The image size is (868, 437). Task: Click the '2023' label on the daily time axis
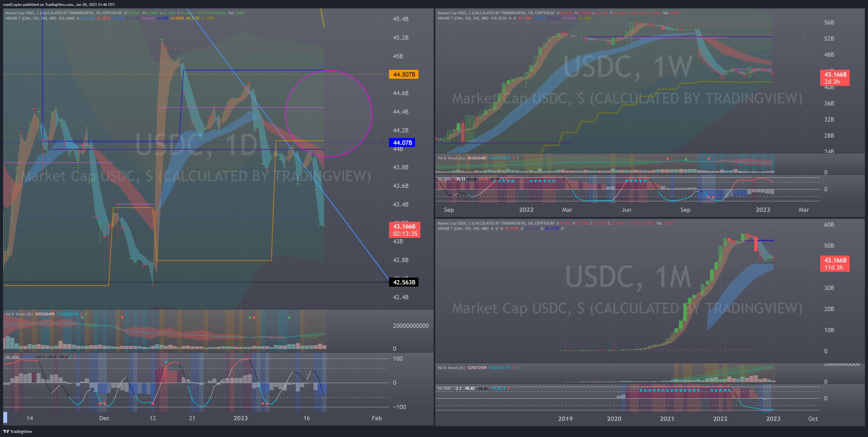[241, 418]
